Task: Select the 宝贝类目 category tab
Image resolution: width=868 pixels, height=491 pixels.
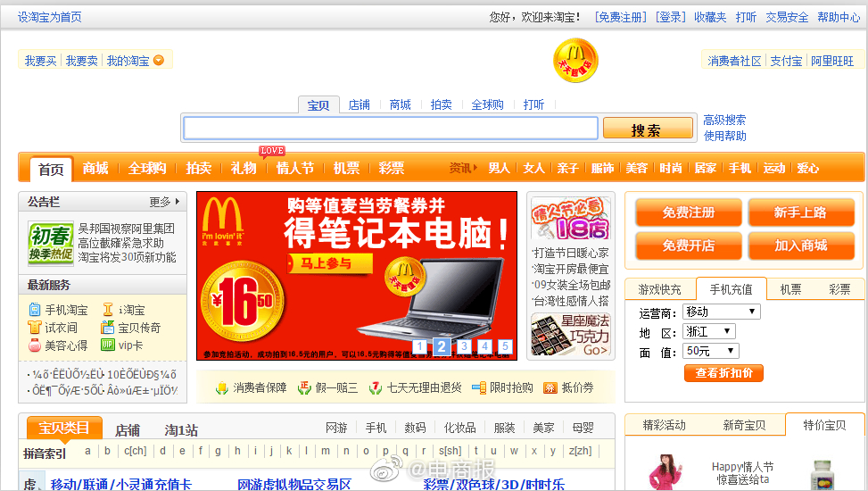Action: 64,428
